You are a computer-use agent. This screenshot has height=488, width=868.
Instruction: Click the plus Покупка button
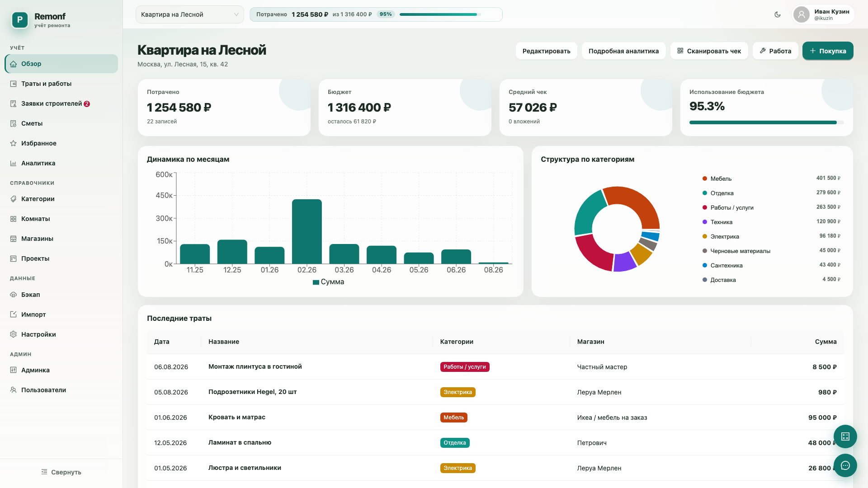828,51
